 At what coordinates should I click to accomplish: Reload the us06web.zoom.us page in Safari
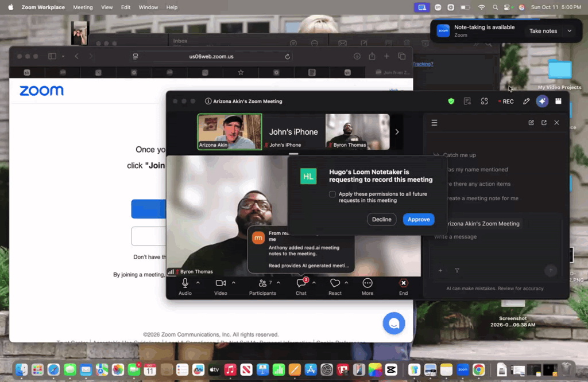(288, 57)
